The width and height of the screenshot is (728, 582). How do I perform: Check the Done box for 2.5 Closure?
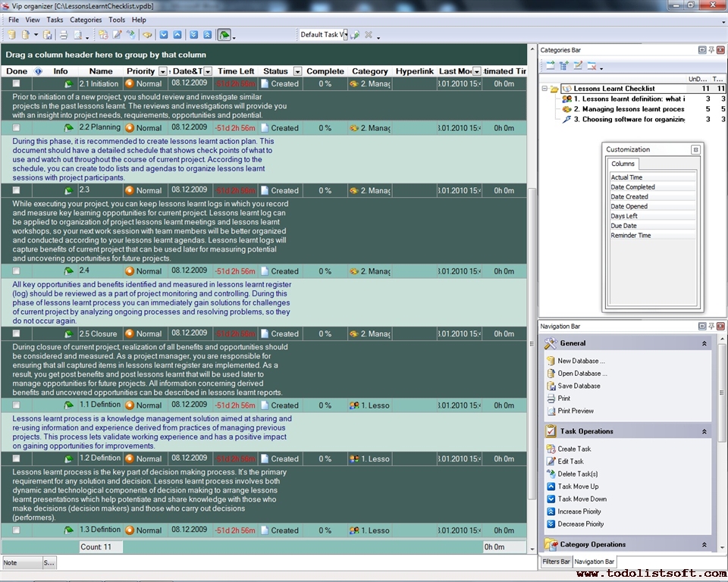point(16,333)
